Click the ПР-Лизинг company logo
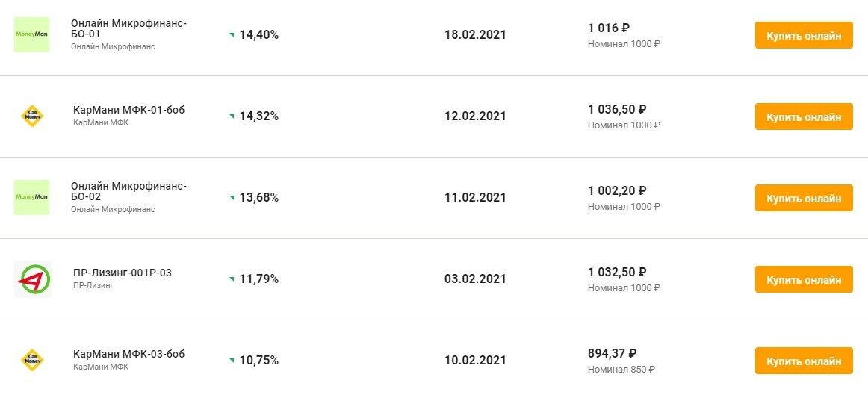Viewport: 868px width, 398px height. [x=32, y=279]
